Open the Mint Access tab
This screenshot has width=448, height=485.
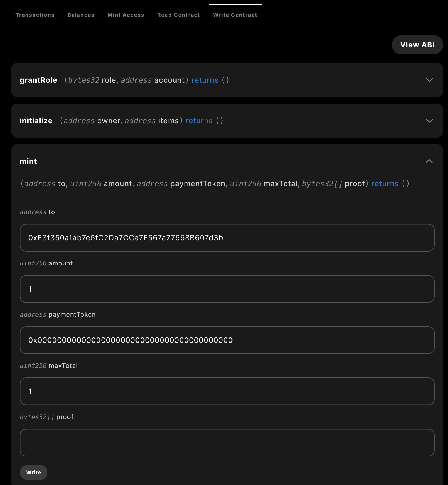coord(126,15)
